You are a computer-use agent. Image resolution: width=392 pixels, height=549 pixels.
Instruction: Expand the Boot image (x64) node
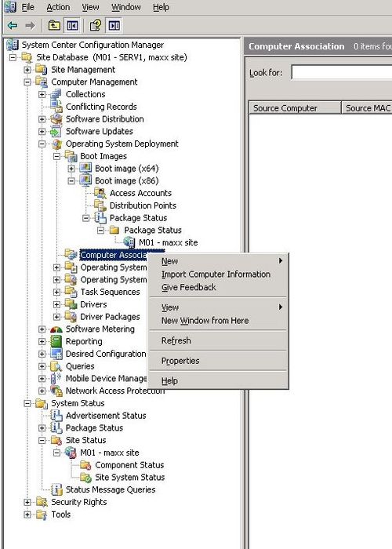tap(71, 169)
